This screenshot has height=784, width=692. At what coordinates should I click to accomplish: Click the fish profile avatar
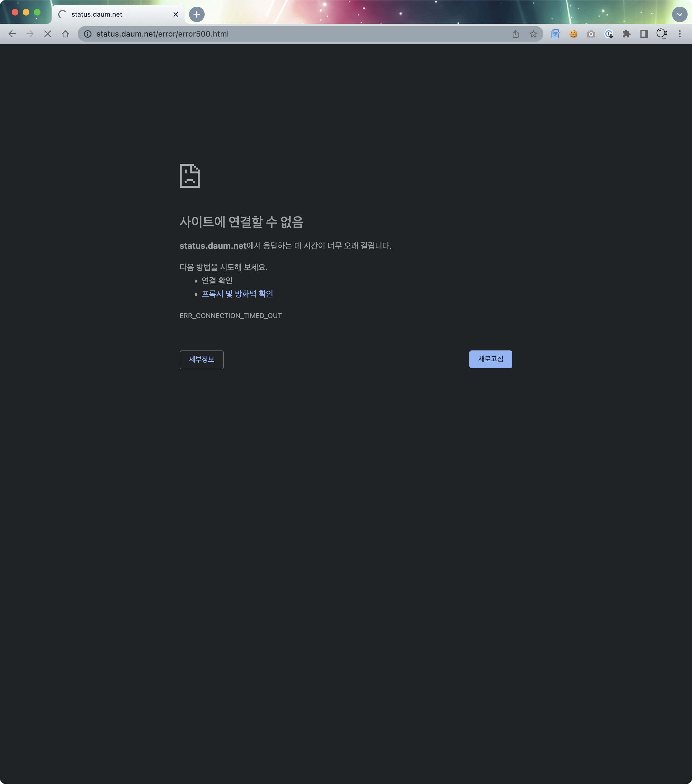662,34
